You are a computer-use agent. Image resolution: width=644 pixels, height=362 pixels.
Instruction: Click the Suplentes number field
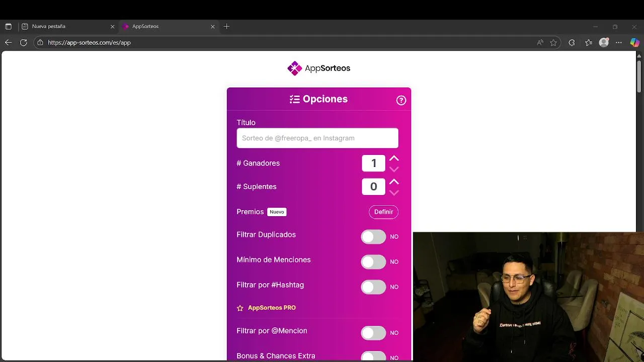[x=373, y=187]
